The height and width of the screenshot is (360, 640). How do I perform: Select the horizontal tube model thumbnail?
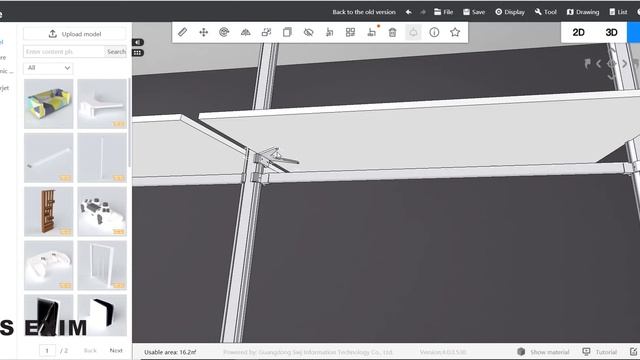click(x=49, y=158)
